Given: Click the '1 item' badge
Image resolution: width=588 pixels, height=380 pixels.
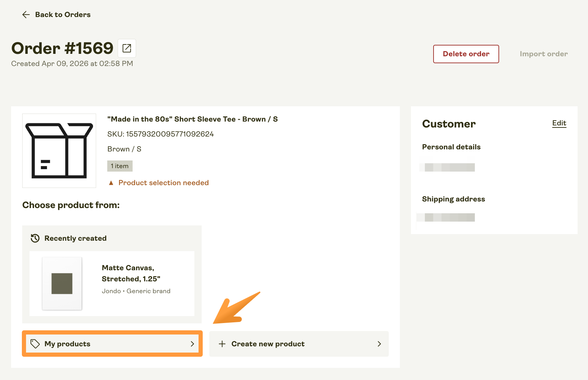Looking at the screenshot, I should click(120, 166).
